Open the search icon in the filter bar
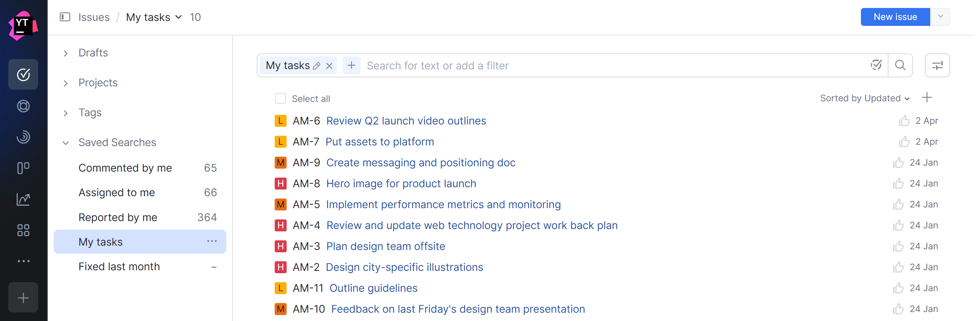The image size is (980, 321). pyautogui.click(x=900, y=65)
